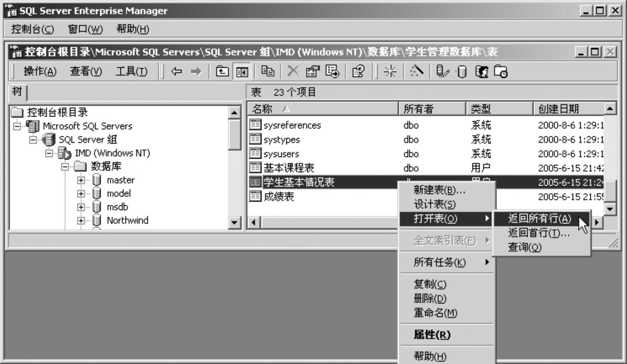
Task: Click 打开表(O) in the context menu
Action: point(447,219)
